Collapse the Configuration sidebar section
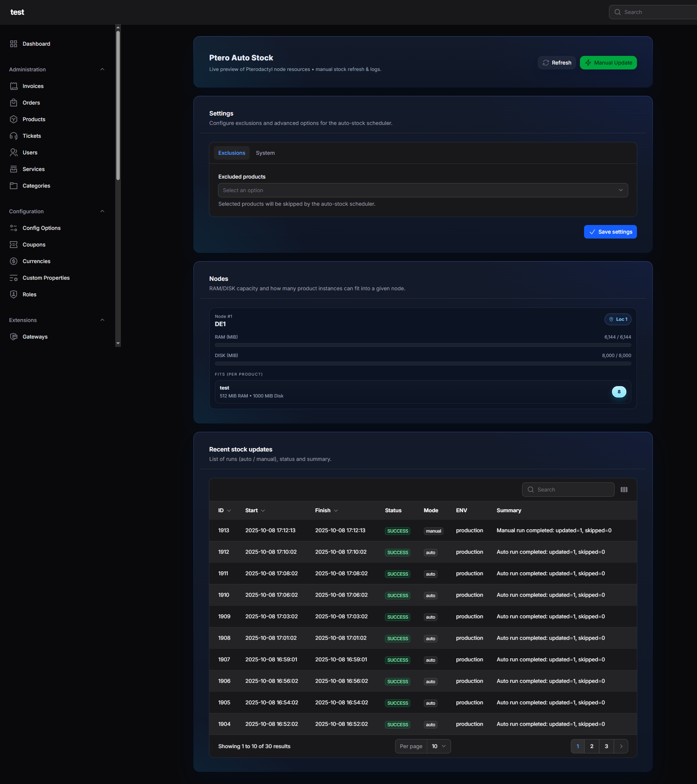The height and width of the screenshot is (784, 697). coord(102,211)
